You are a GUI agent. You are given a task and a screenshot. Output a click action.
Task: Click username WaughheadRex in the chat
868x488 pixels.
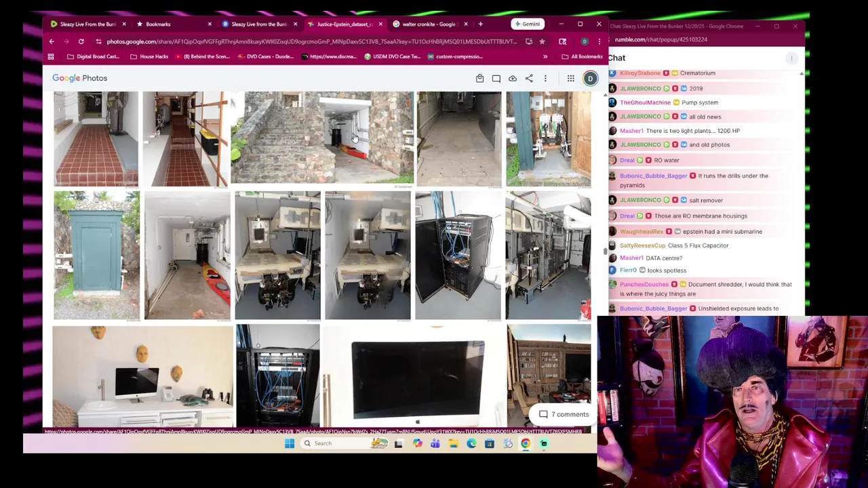[642, 232]
